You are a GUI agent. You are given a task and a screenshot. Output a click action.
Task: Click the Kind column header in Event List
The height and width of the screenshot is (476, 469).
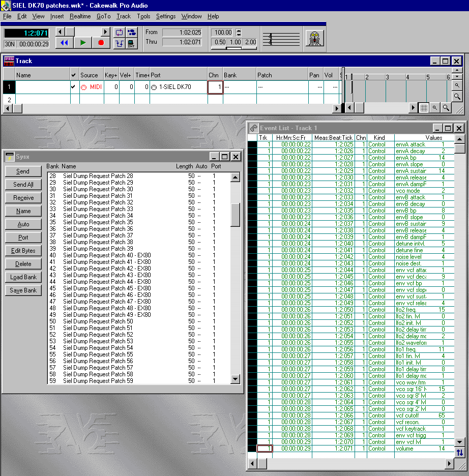[379, 138]
